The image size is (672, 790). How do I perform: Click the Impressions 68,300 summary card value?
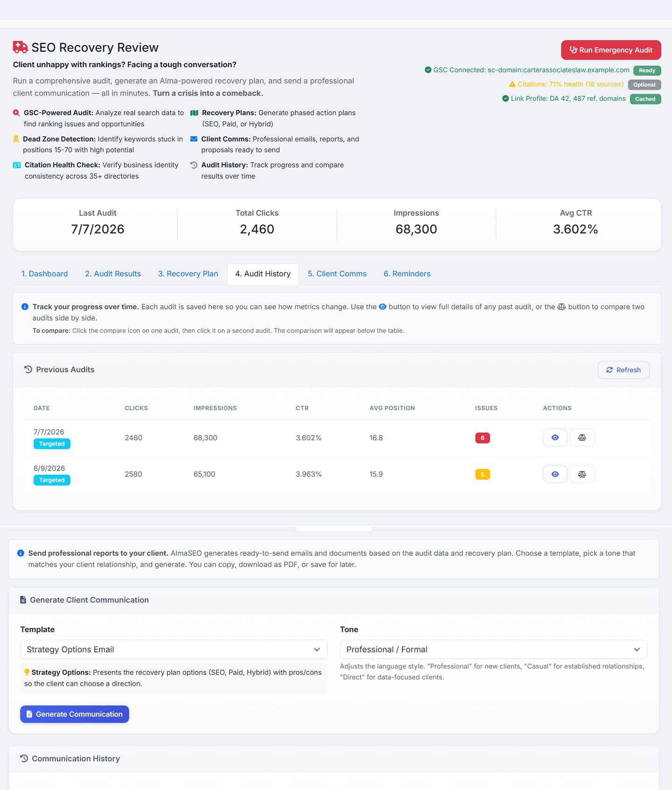point(416,229)
